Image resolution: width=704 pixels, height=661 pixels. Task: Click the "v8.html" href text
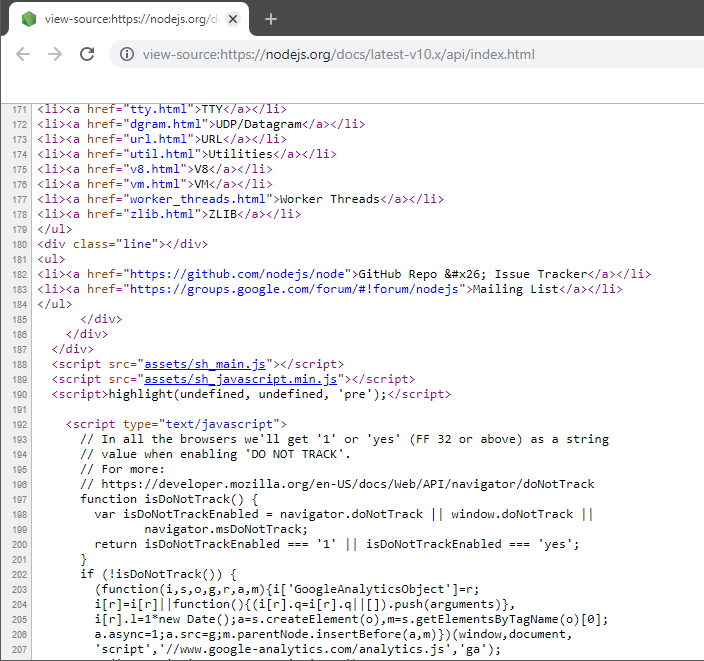point(154,169)
